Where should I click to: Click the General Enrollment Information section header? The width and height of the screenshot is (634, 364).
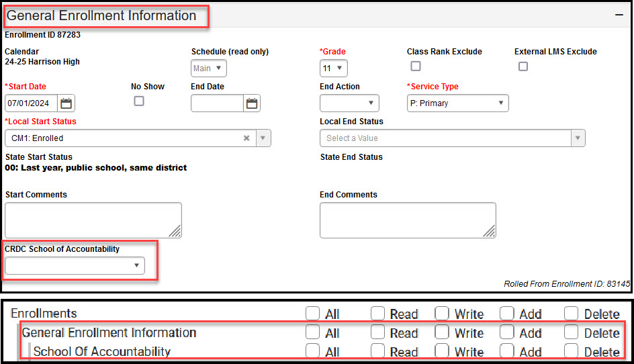pos(101,15)
